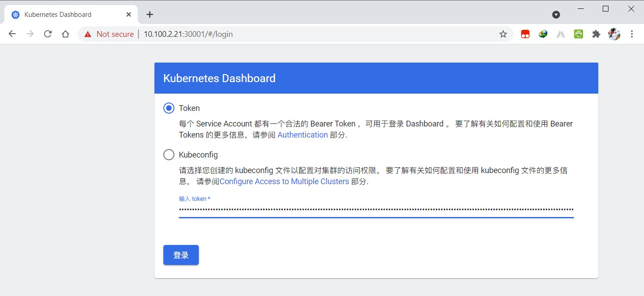Select the Kubeconfig radio button
This screenshot has height=296, width=644.
(169, 154)
